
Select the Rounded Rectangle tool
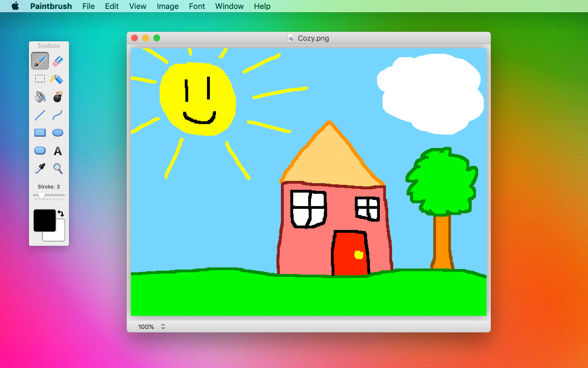(40, 150)
